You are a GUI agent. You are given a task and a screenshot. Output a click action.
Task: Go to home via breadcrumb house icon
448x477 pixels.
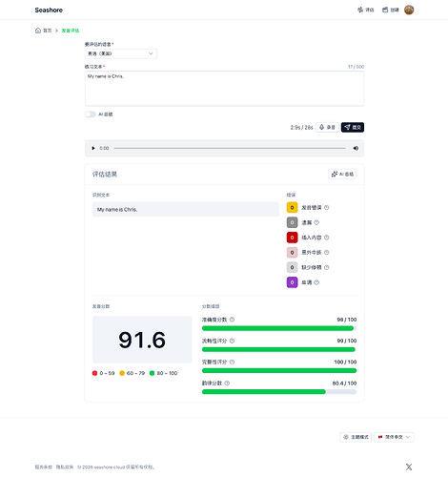[38, 31]
